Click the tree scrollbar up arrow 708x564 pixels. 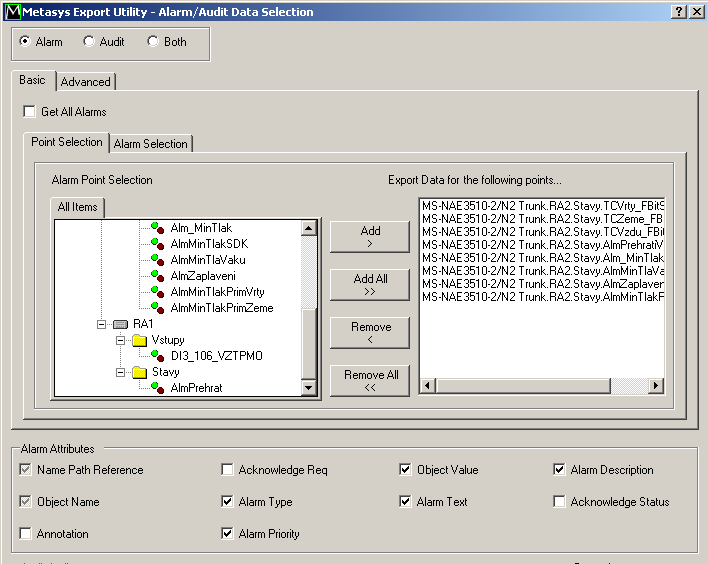coord(308,228)
